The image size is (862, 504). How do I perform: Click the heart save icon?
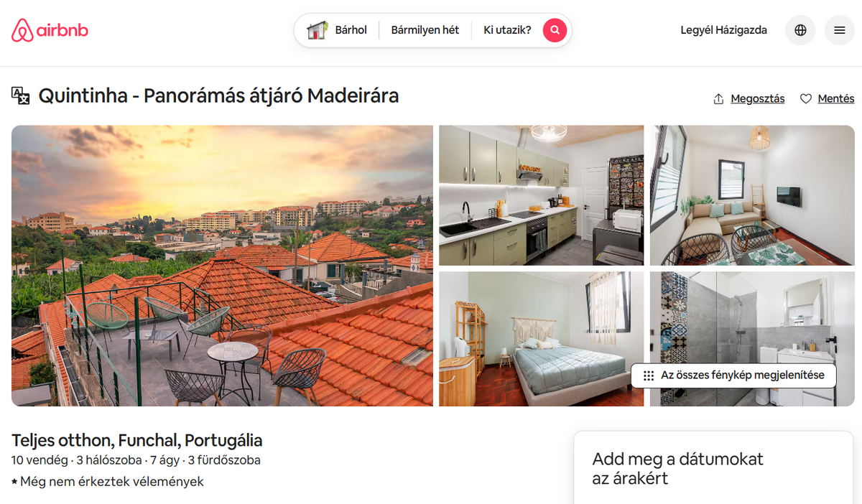coord(806,99)
